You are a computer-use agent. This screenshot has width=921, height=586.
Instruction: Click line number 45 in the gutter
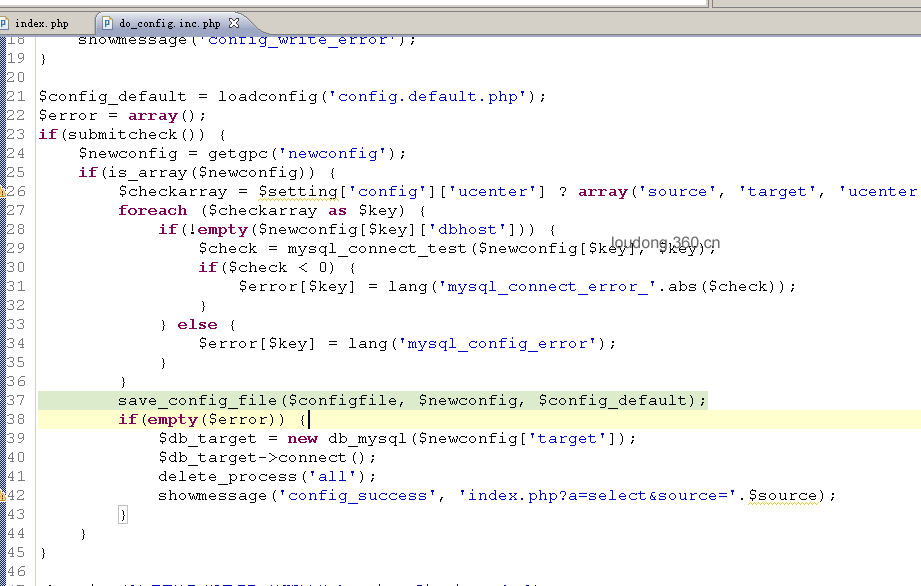(x=16, y=553)
